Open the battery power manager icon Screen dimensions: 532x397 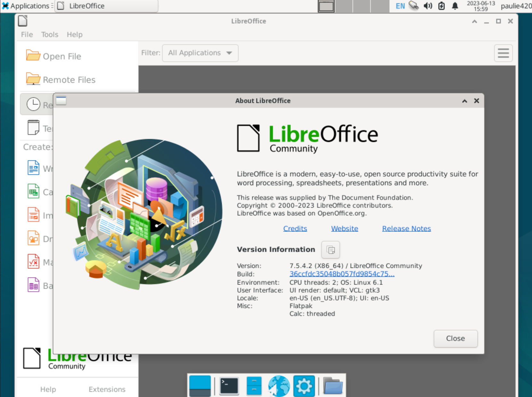pos(441,6)
